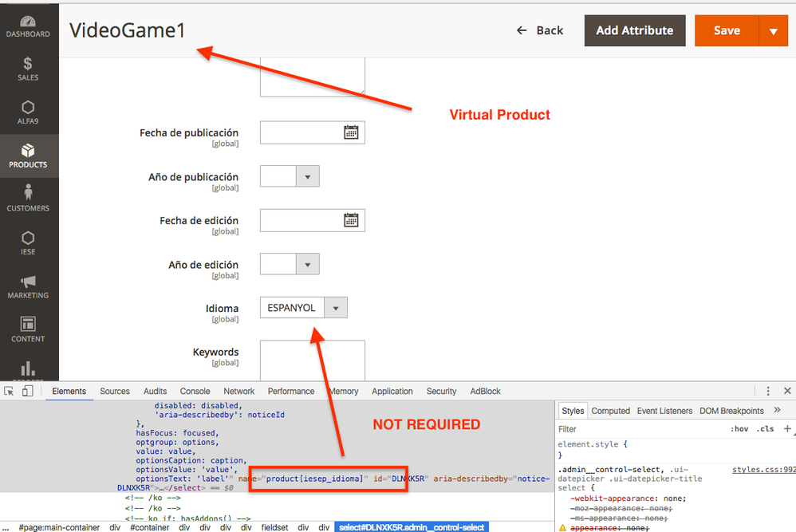Switch to the Computed styles tab
Image resolution: width=796 pixels, height=532 pixels.
[x=610, y=411]
